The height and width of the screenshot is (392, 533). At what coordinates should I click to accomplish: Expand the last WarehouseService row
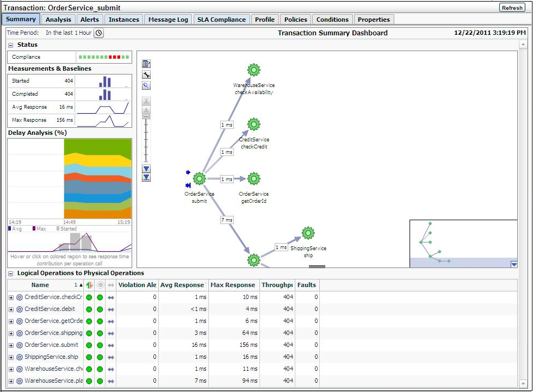pos(11,381)
